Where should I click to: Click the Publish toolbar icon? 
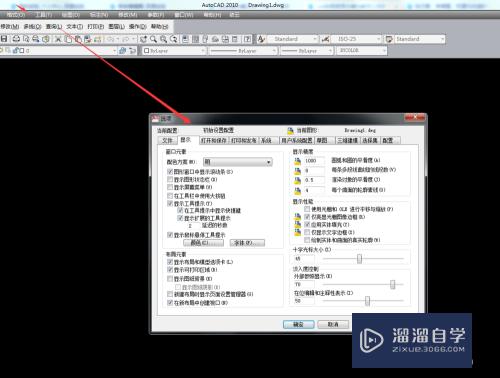36,39
